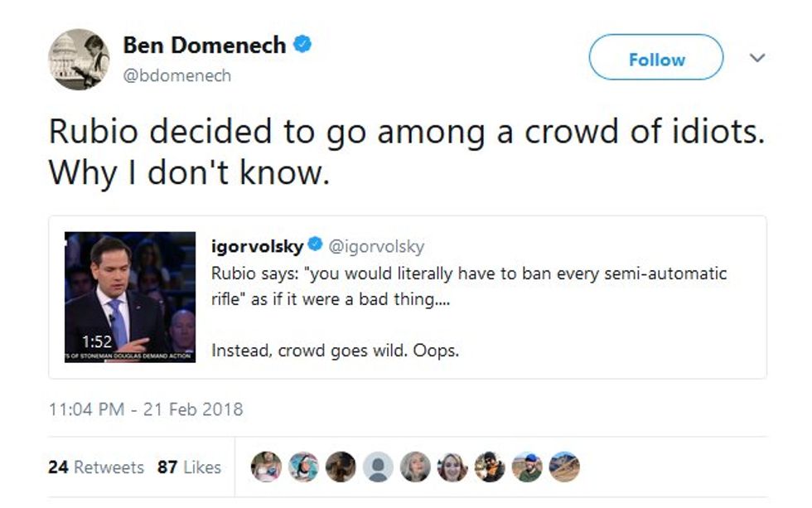
Task: Expand the tweet options chevron
Action: click(x=756, y=58)
